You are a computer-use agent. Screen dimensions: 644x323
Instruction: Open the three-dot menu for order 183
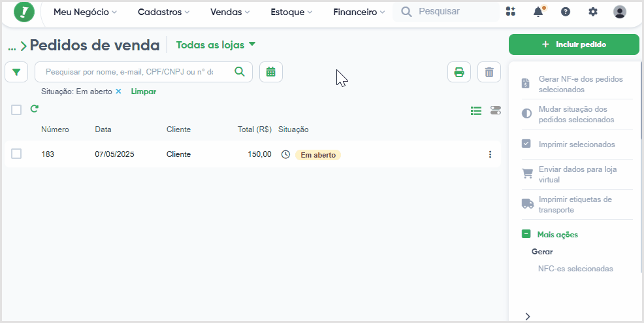tap(490, 154)
